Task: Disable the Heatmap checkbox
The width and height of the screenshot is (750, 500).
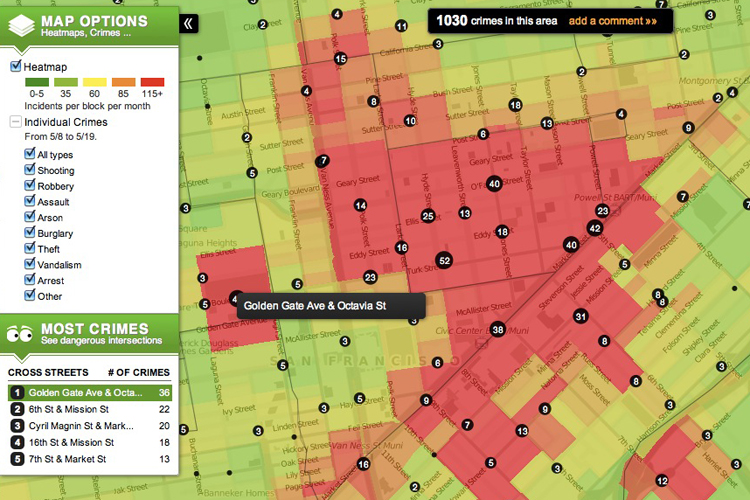Action: 16,67
